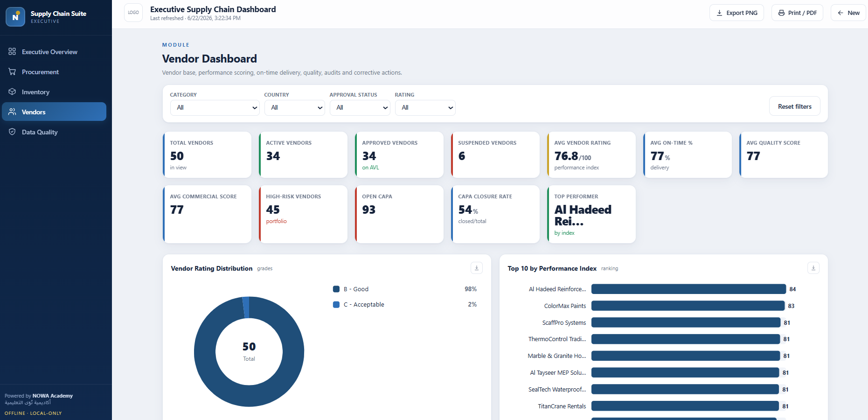The image size is (868, 420).
Task: Click the Executive Overview grid icon
Action: tap(12, 51)
